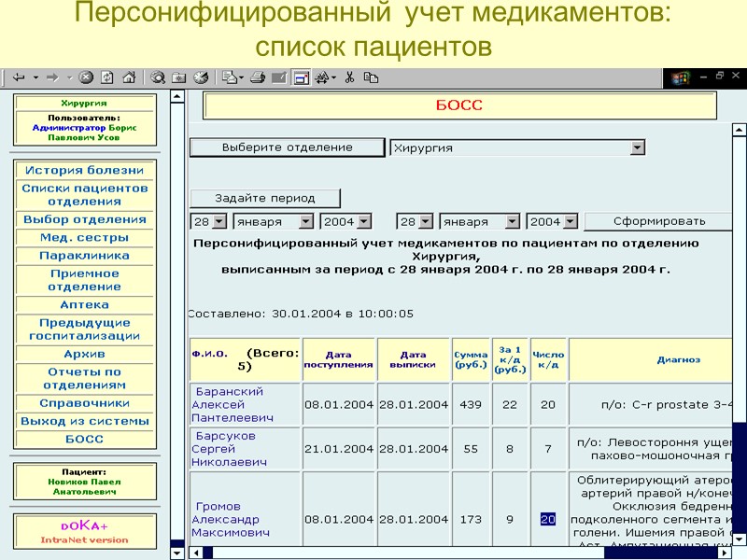Click the encoding toolbar icon
This screenshot has width=747, height=560.
(322, 77)
